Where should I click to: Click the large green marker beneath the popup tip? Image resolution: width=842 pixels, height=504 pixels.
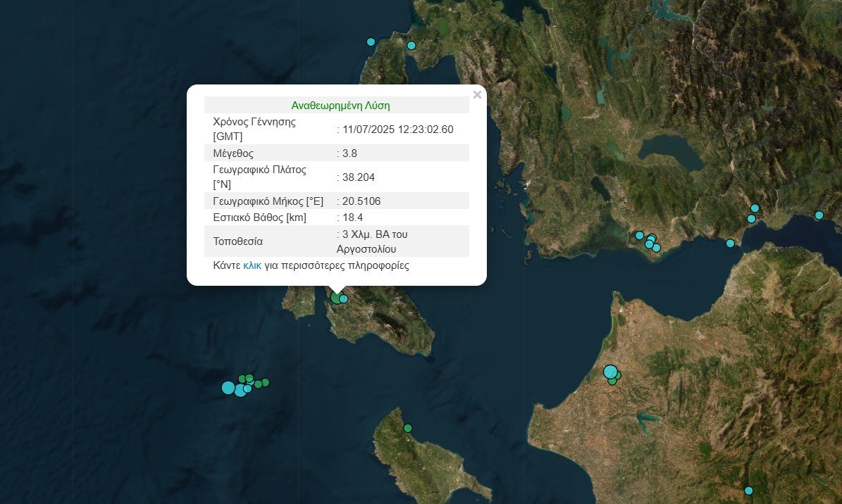point(336,298)
